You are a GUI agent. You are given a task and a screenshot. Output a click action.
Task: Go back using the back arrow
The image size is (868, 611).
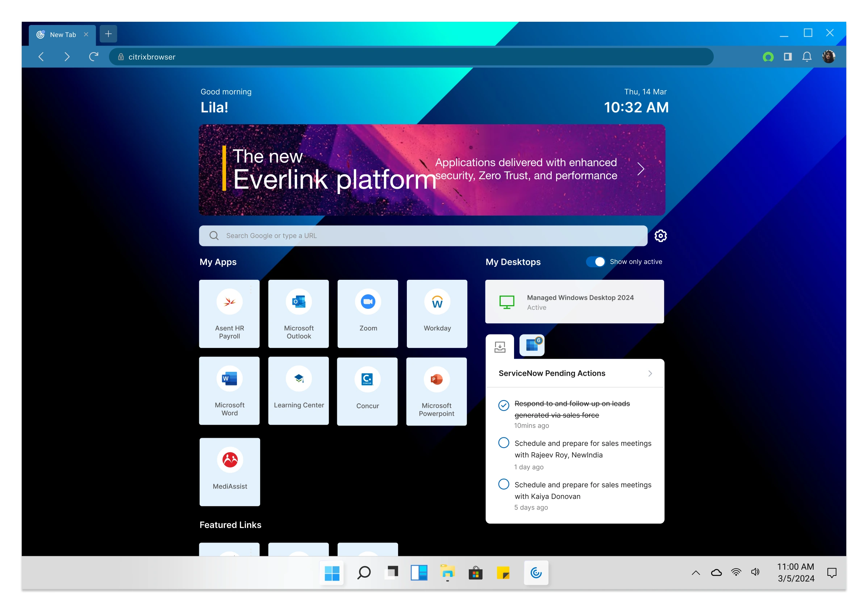pyautogui.click(x=42, y=57)
